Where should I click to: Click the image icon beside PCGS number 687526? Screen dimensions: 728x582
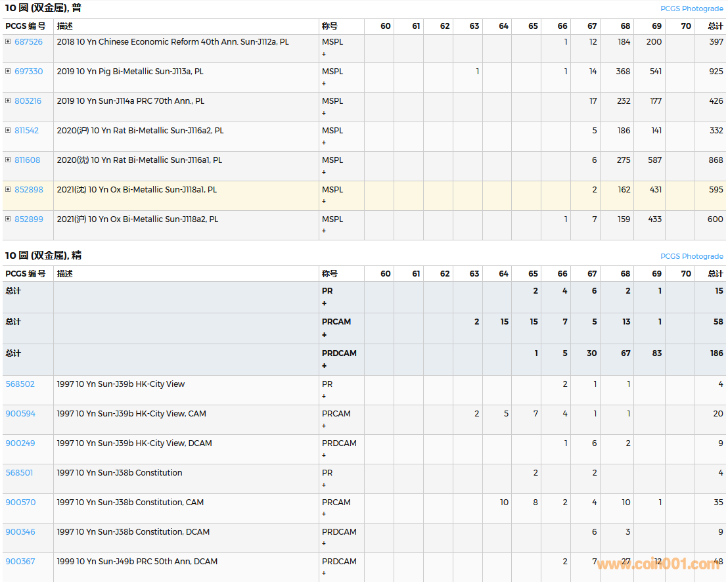pos(8,42)
